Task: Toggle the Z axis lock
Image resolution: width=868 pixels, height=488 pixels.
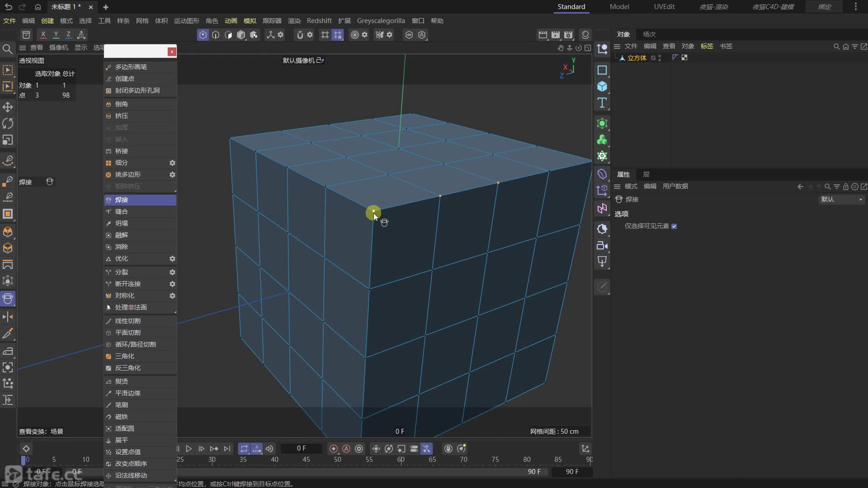Action: (x=68, y=34)
